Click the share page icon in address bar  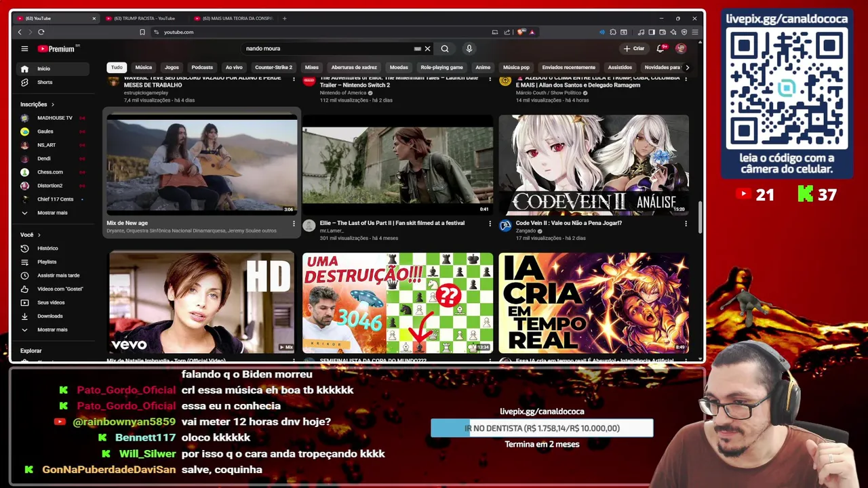(x=507, y=32)
